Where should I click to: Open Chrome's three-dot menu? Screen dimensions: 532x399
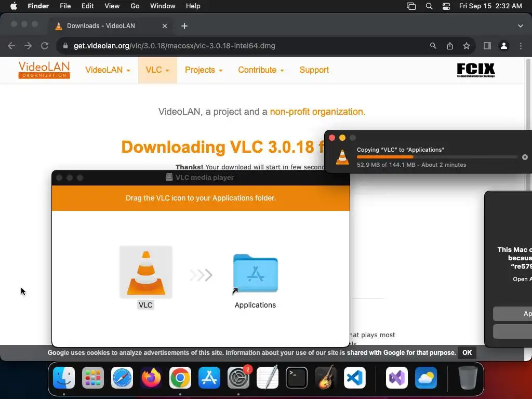click(x=521, y=46)
